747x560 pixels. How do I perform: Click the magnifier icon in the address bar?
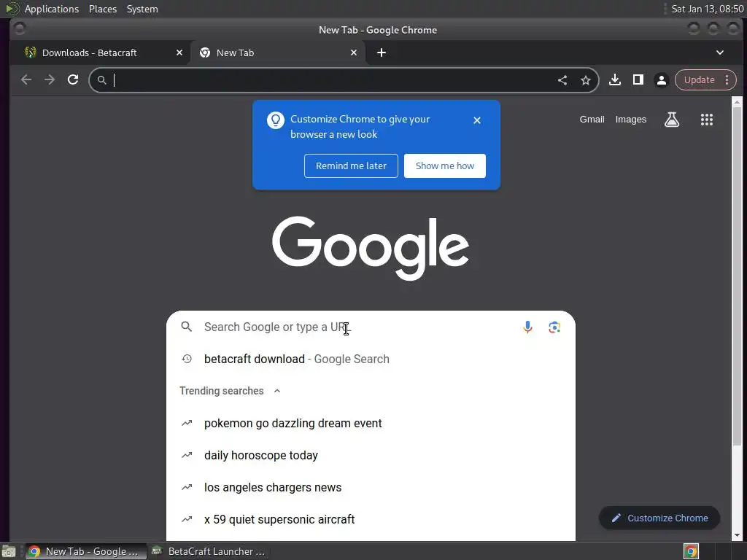coord(101,80)
